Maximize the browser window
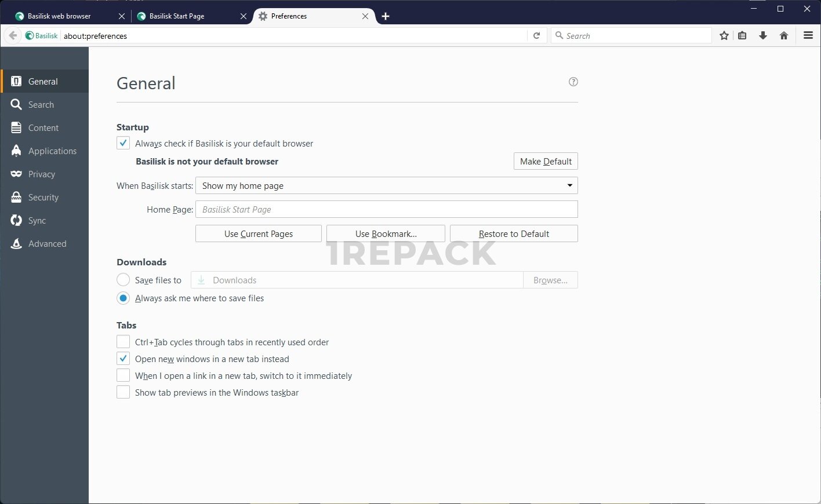Screen dimensions: 821x504 [x=780, y=8]
